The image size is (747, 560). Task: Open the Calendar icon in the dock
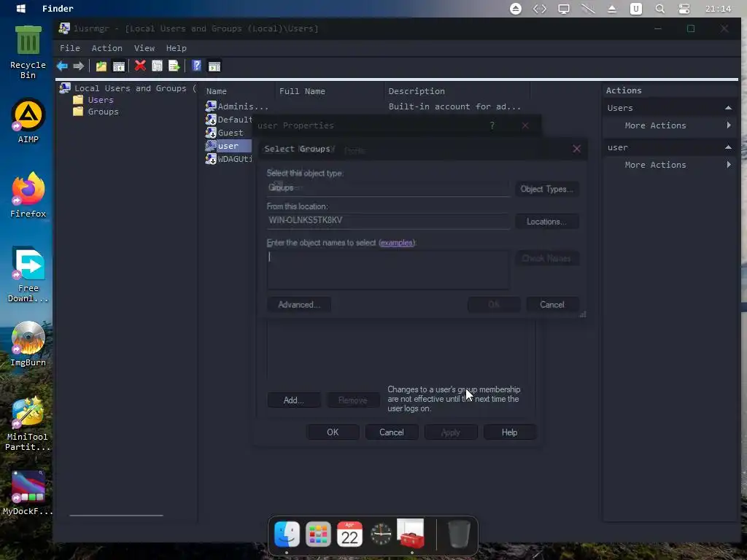point(349,534)
